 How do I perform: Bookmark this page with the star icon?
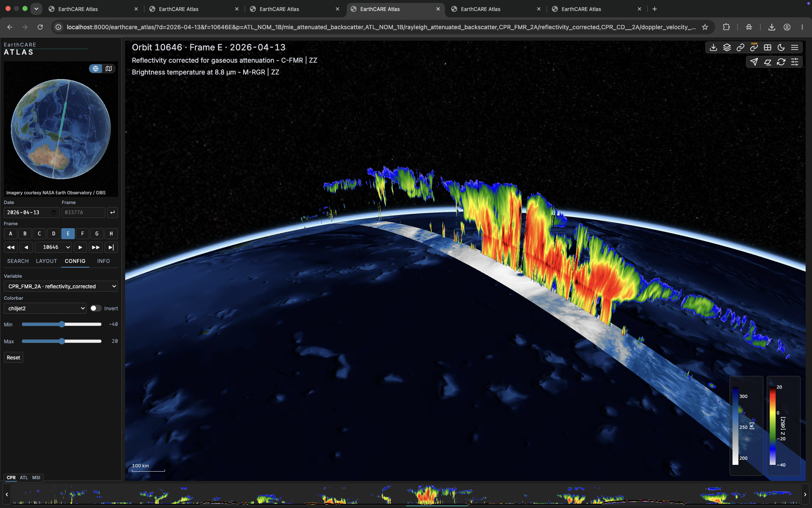[x=705, y=27]
